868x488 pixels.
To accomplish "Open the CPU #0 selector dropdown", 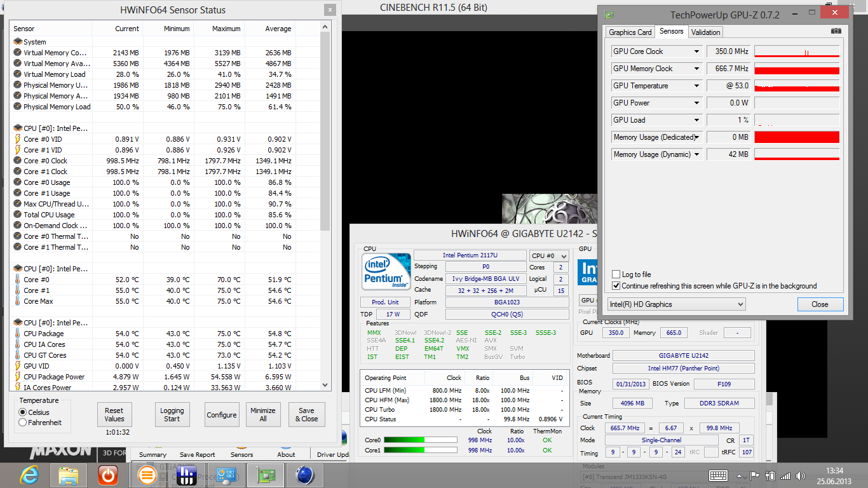I will 550,255.
